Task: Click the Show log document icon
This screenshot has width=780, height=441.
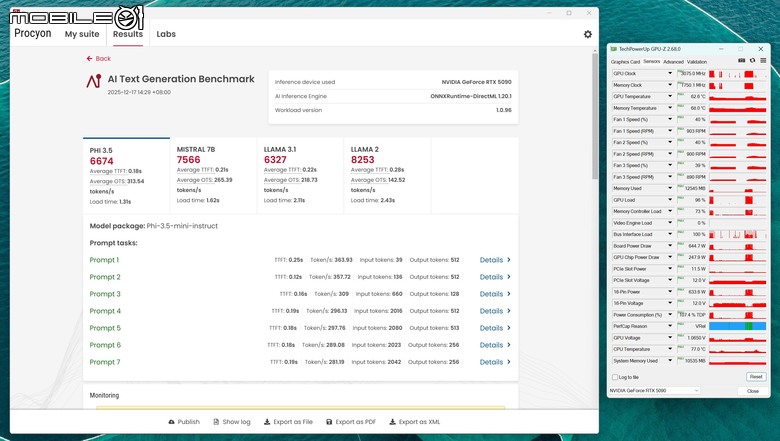Action: click(x=216, y=422)
